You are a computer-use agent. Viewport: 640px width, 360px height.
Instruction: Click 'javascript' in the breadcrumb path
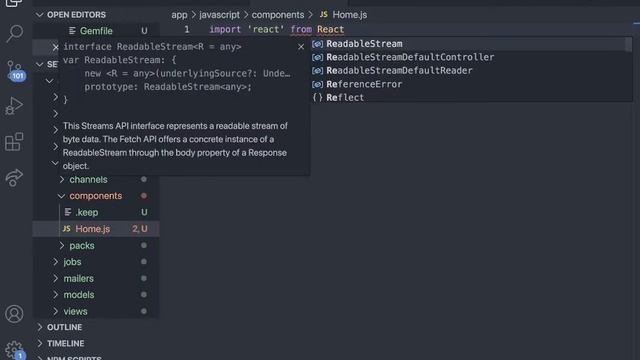pos(220,15)
